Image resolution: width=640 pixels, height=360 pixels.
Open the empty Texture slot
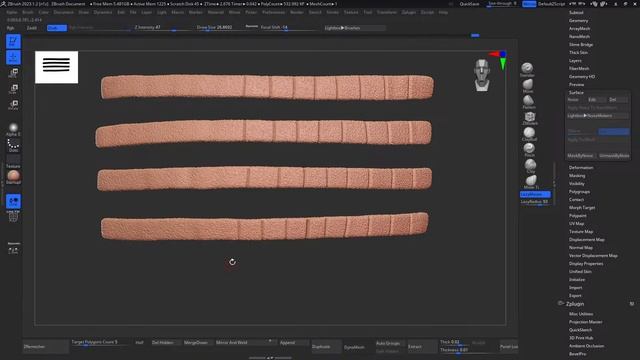pyautogui.click(x=13, y=160)
